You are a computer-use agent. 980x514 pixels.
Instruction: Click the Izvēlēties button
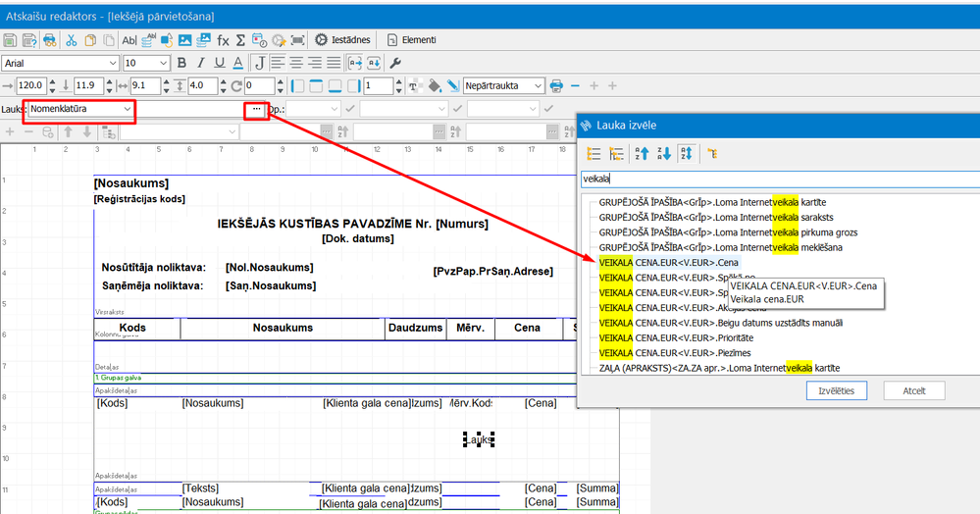837,390
